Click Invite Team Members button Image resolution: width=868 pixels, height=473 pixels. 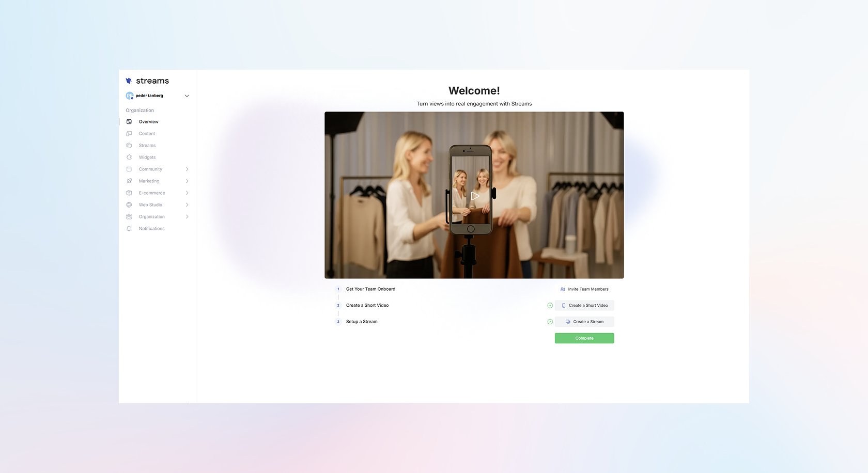click(x=584, y=289)
